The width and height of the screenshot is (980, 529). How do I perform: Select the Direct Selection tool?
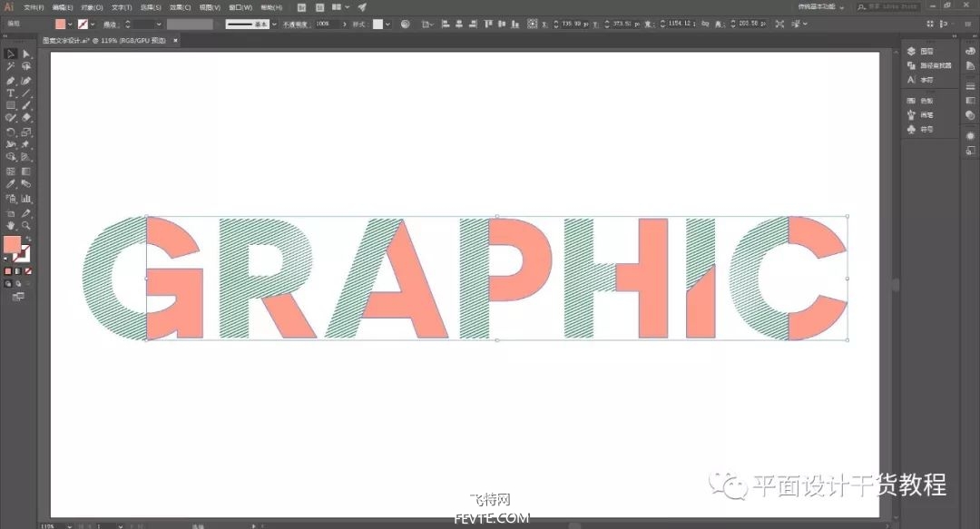coord(26,54)
